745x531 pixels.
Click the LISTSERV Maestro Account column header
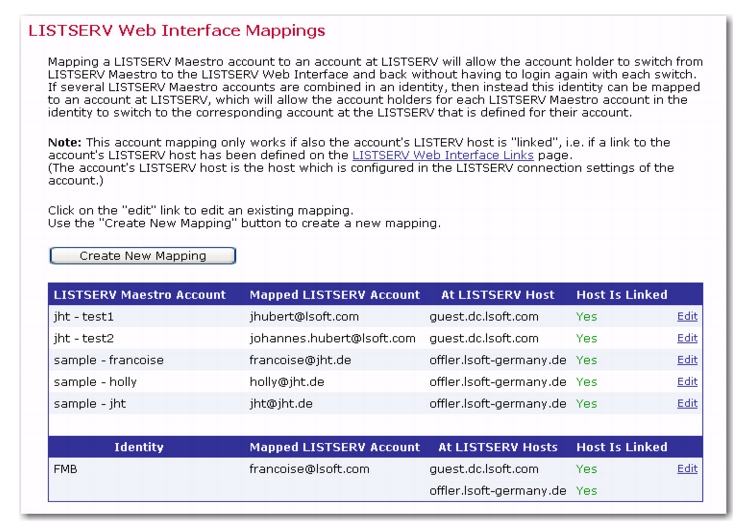click(140, 295)
